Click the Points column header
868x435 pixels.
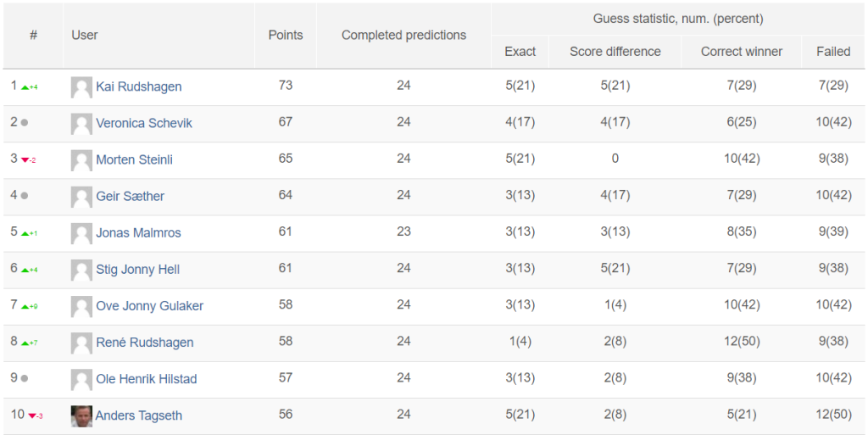tap(286, 35)
